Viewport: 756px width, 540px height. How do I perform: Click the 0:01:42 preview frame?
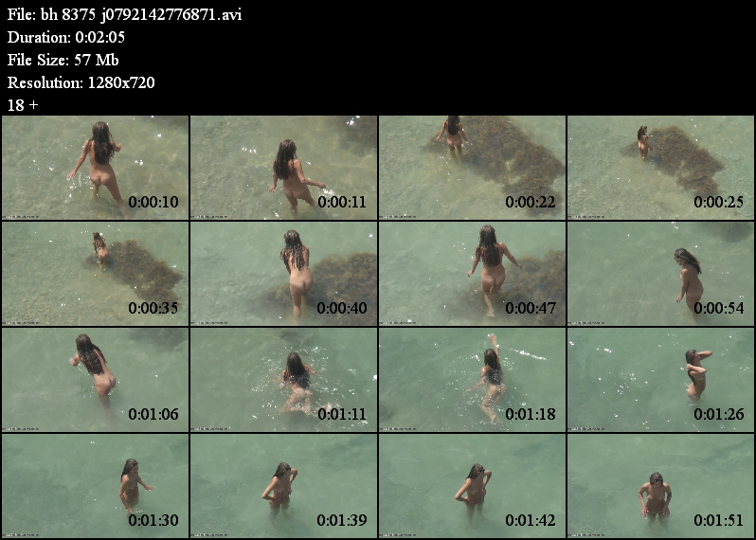(x=473, y=485)
